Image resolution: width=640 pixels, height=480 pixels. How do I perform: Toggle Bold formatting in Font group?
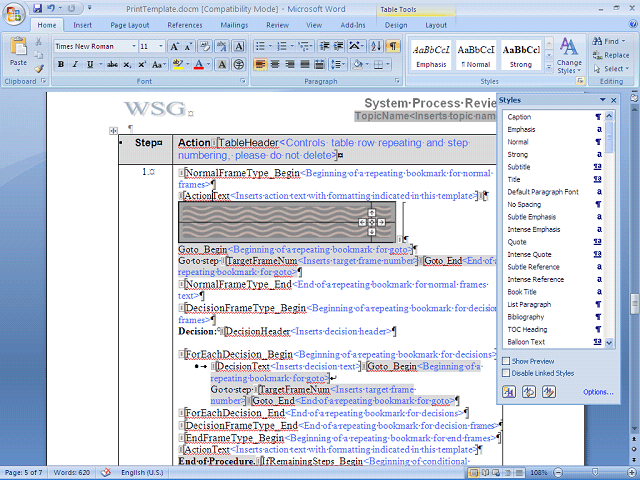(x=61, y=65)
